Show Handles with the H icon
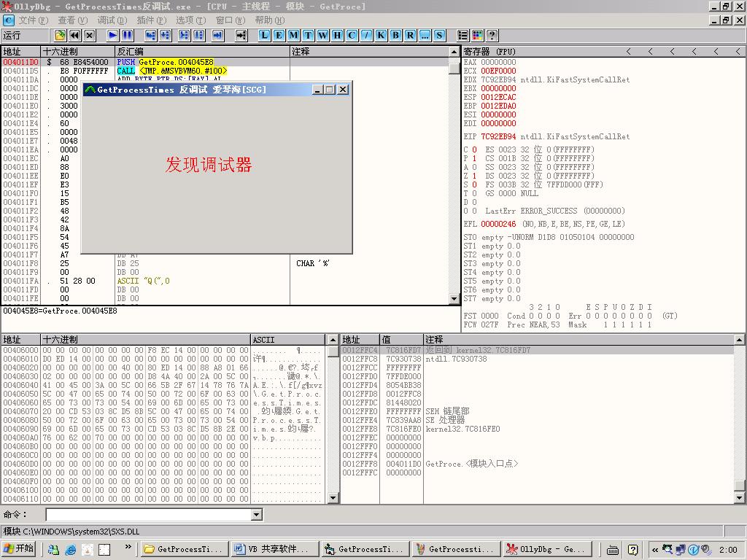This screenshot has width=747, height=560. point(337,35)
